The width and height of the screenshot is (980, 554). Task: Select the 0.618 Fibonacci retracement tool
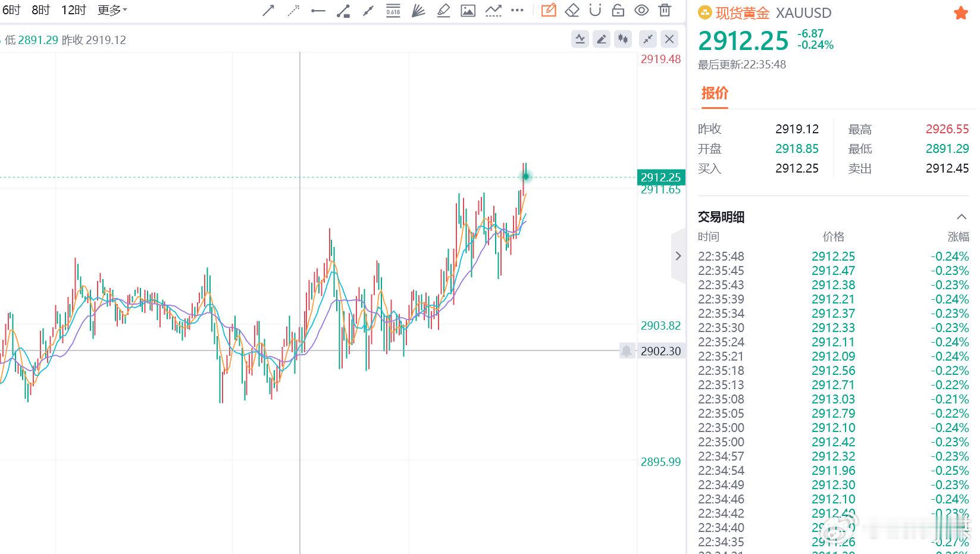pyautogui.click(x=393, y=10)
